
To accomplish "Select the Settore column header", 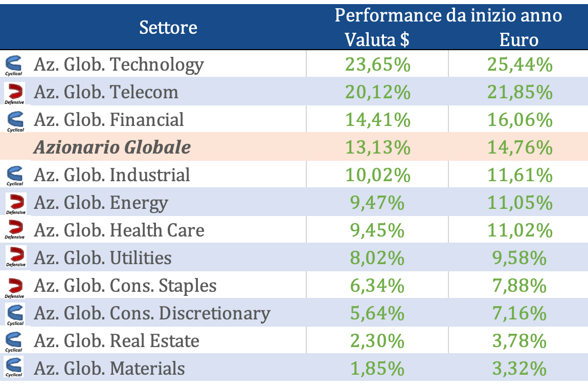I will [168, 27].
